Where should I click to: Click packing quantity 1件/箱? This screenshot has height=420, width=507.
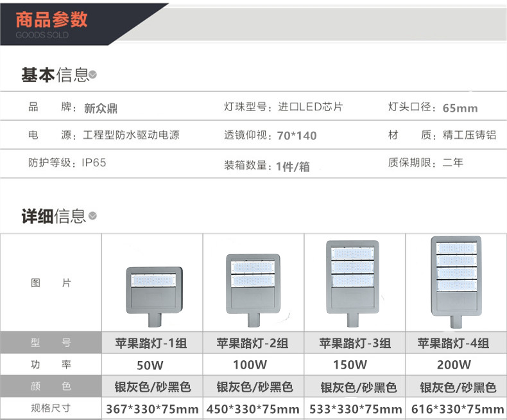point(293,166)
